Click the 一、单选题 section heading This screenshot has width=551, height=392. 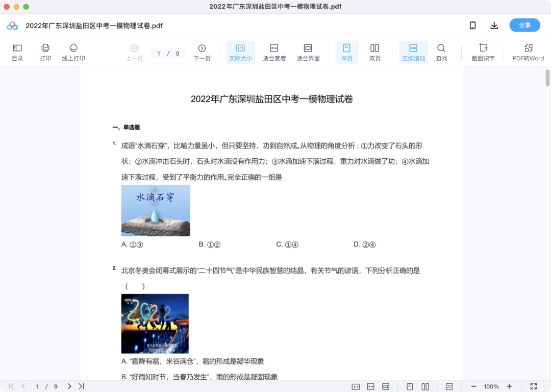[x=126, y=127]
